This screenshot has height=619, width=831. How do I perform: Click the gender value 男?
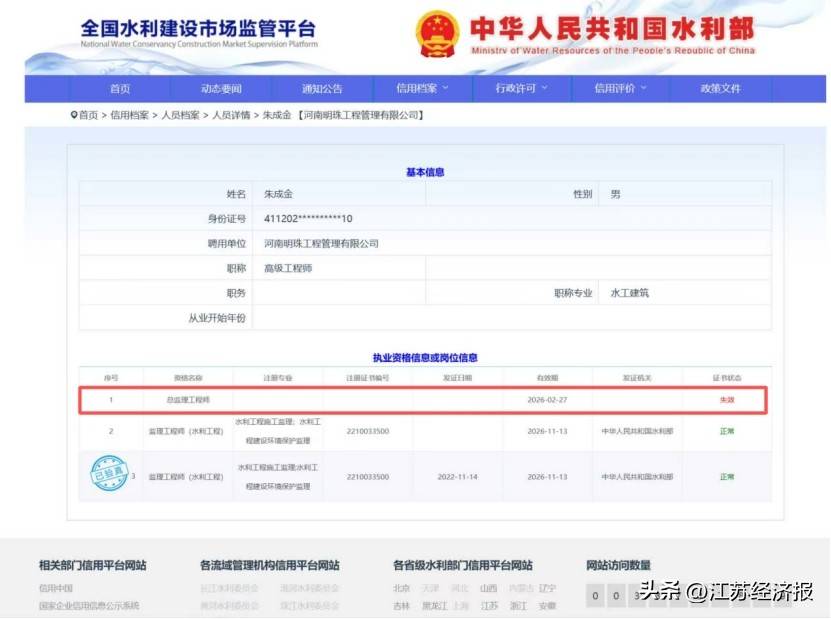615,194
